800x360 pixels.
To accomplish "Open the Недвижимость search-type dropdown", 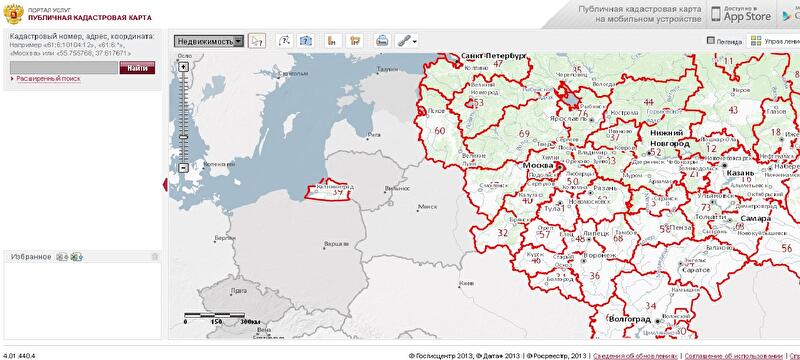I will click(209, 41).
